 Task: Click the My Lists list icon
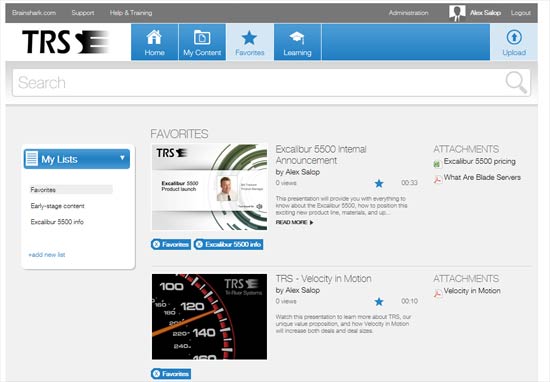(x=32, y=159)
